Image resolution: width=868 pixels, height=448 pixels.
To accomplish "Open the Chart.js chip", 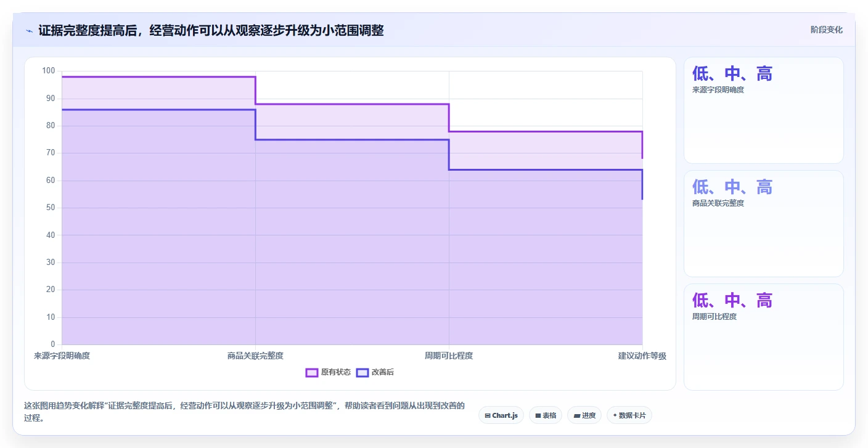I will [501, 415].
